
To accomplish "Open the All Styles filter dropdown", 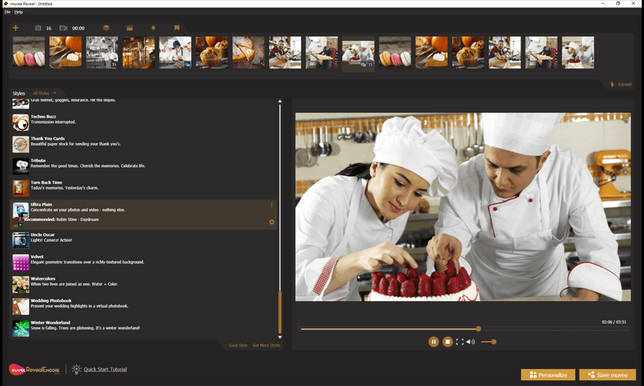I will 44,93.
